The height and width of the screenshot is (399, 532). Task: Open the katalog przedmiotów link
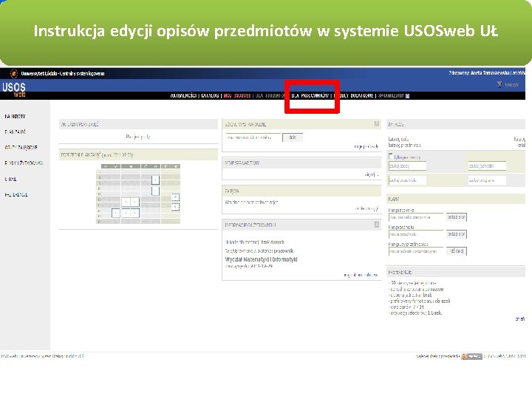pyautogui.click(x=405, y=146)
